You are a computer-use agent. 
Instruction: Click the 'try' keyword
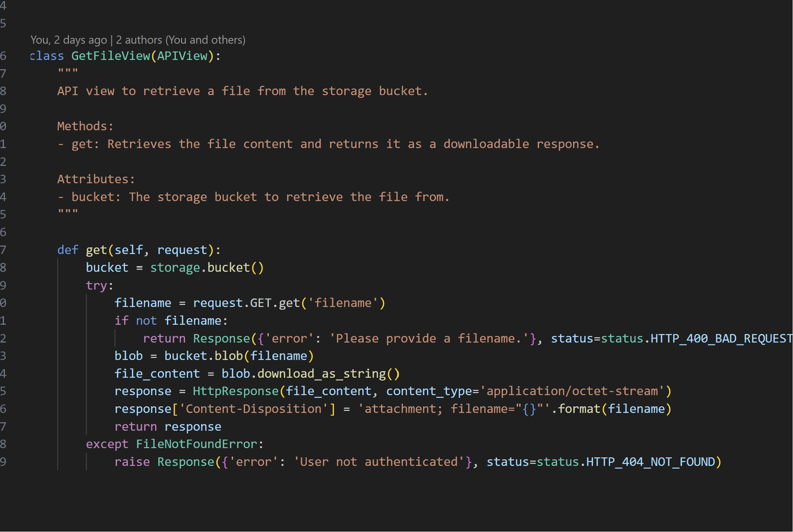(x=96, y=285)
